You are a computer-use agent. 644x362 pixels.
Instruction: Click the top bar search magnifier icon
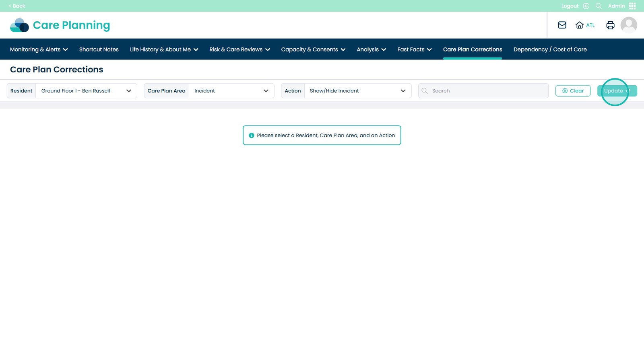tap(599, 6)
